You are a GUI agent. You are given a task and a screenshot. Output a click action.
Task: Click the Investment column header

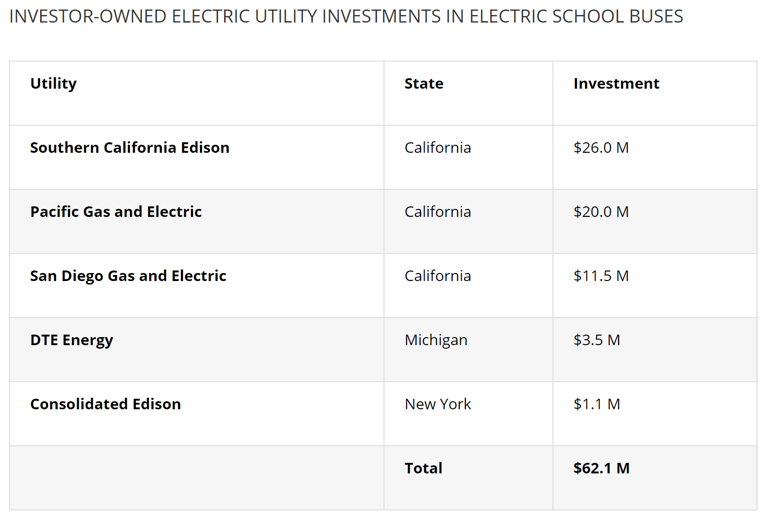(x=616, y=84)
